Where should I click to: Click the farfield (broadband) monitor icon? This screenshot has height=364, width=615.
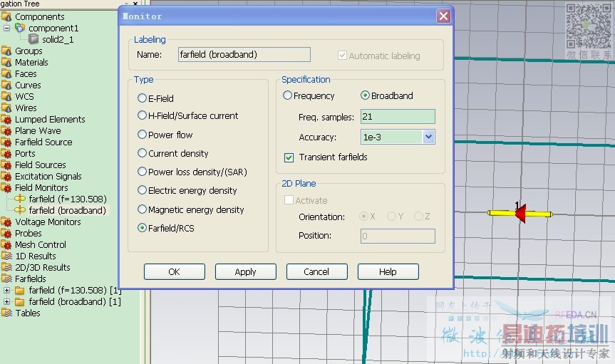tap(20, 210)
